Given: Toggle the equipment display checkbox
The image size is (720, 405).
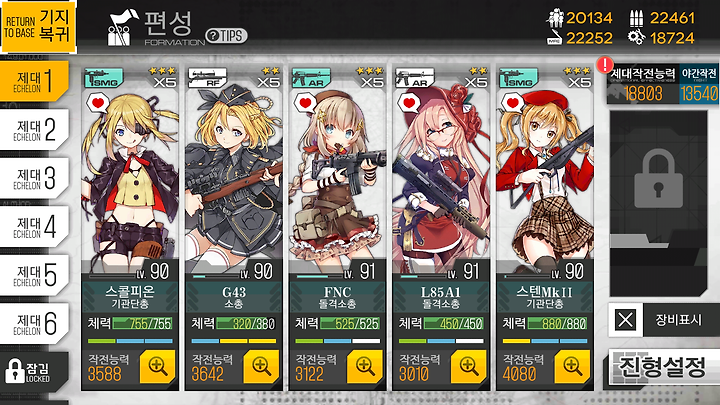Looking at the screenshot, I should (x=625, y=320).
